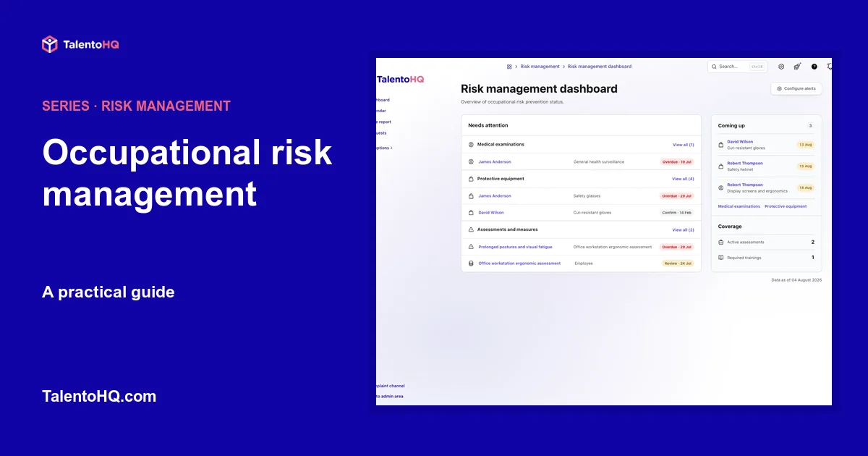Click the triangle icon beside Prolonged postures
The width and height of the screenshot is (868, 456).
[x=471, y=247]
